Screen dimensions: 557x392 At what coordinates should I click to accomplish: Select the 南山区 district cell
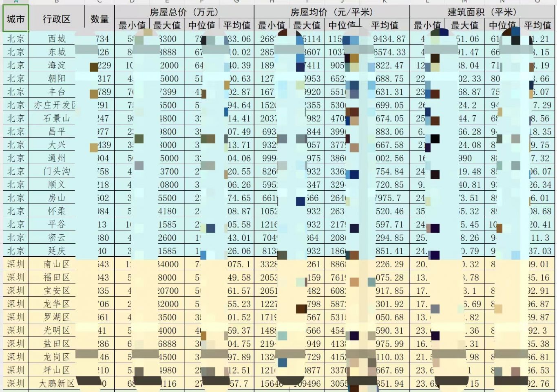pyautogui.click(x=57, y=264)
